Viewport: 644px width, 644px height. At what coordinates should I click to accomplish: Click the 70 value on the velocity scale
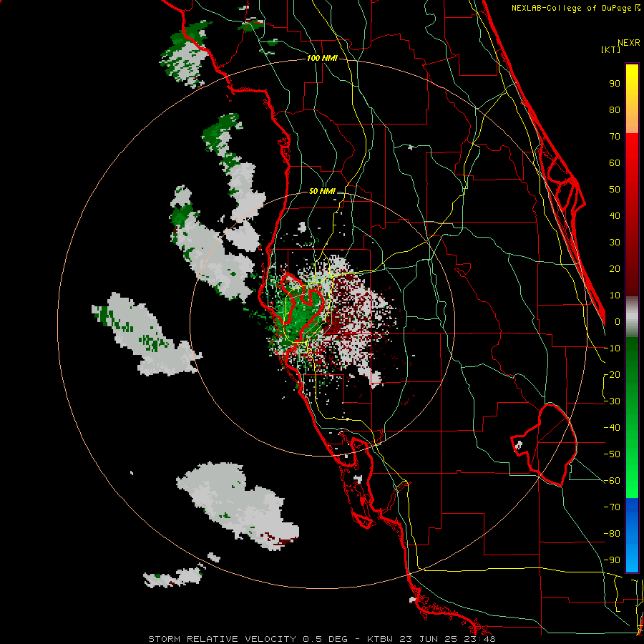coord(615,137)
